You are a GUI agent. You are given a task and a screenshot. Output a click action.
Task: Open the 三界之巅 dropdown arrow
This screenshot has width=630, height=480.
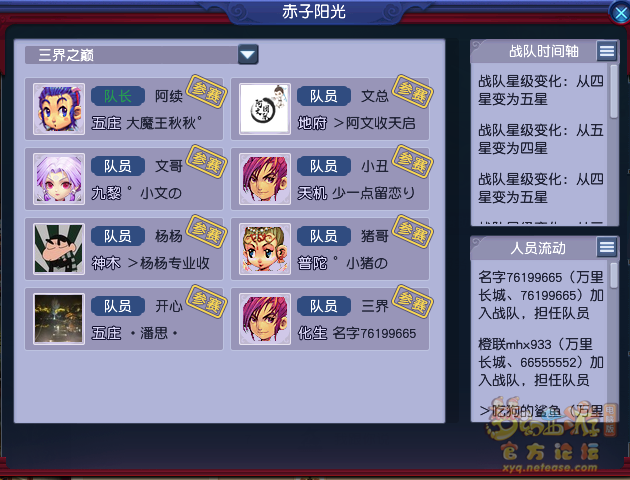[x=248, y=55]
